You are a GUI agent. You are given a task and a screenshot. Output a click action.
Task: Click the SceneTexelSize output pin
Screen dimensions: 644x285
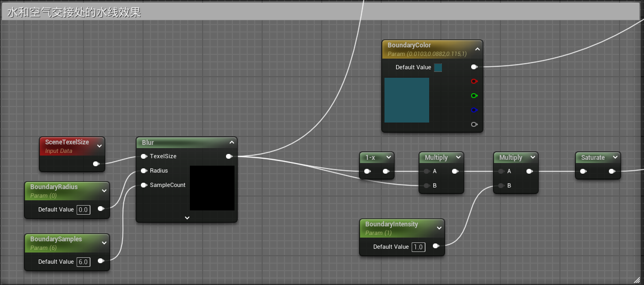[x=96, y=164]
